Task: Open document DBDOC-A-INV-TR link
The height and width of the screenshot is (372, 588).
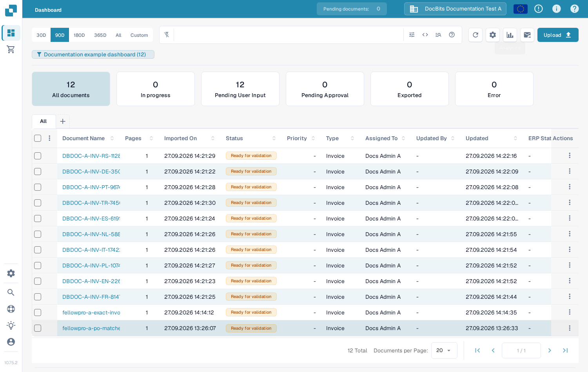Action: pos(91,203)
